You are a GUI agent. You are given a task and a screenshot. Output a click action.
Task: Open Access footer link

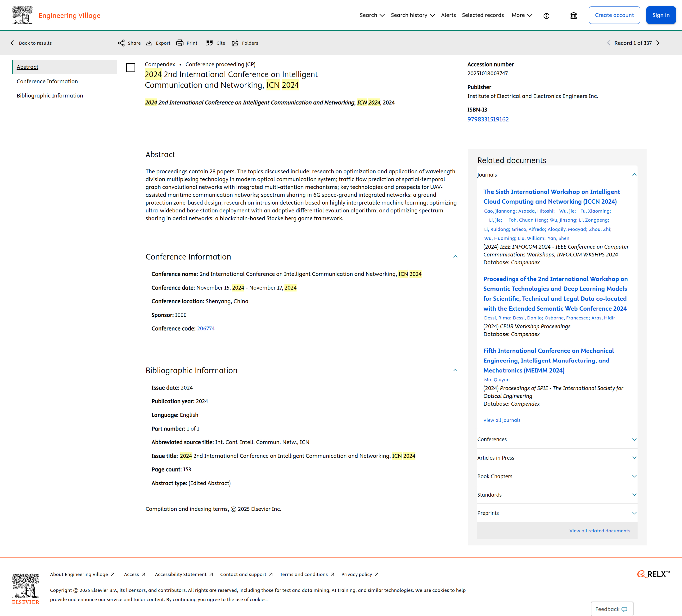pos(135,574)
